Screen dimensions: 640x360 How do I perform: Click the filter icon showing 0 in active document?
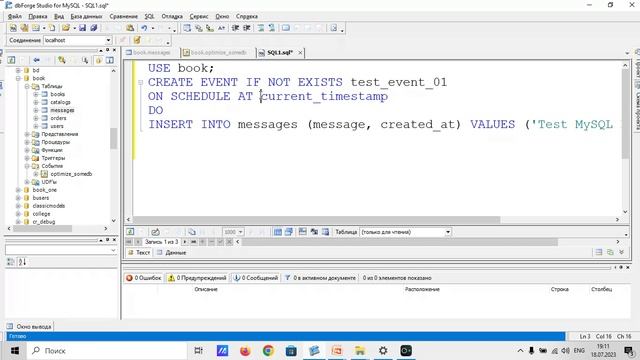[287, 278]
